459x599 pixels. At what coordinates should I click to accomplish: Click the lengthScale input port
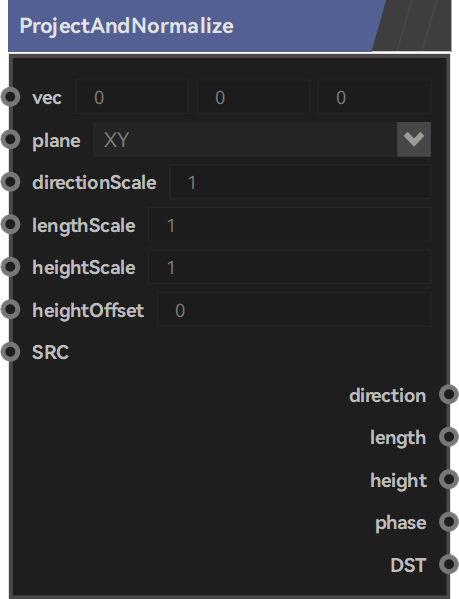pyautogui.click(x=10, y=224)
